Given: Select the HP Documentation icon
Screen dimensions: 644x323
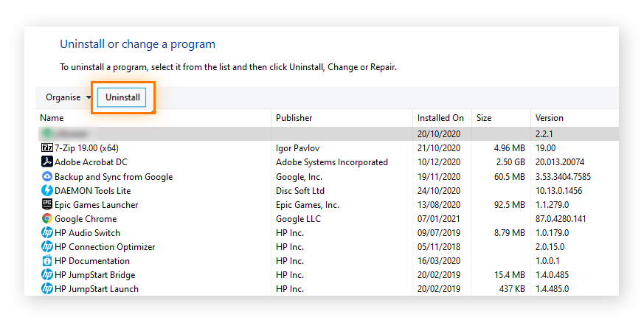Looking at the screenshot, I should pyautogui.click(x=46, y=261).
